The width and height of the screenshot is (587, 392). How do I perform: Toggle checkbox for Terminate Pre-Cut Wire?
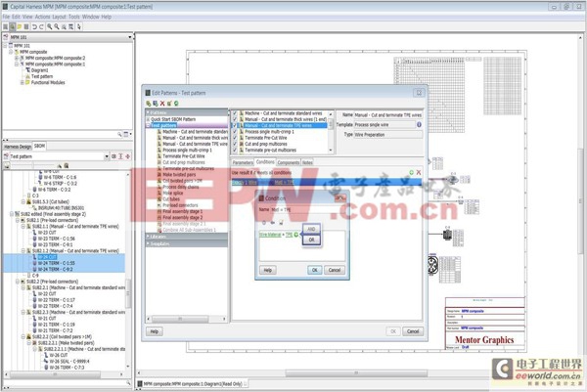235,138
